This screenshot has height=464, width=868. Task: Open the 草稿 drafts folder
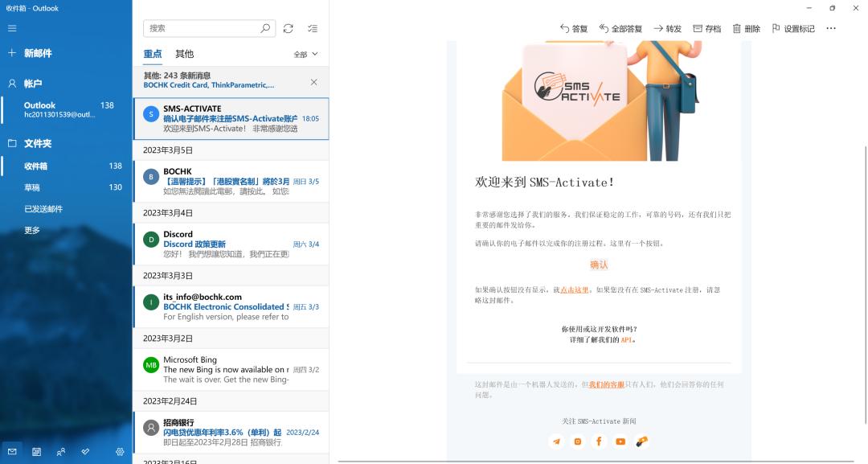coord(66,187)
